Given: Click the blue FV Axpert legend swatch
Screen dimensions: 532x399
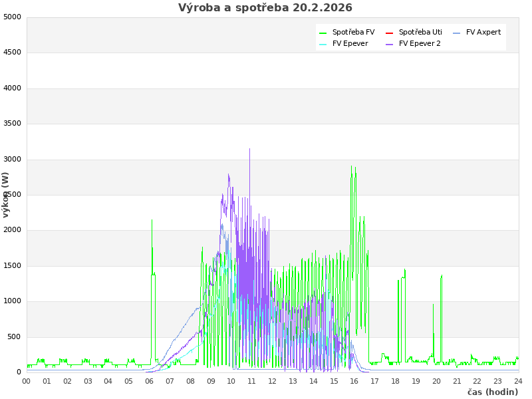Looking at the screenshot, I should click(x=457, y=33).
